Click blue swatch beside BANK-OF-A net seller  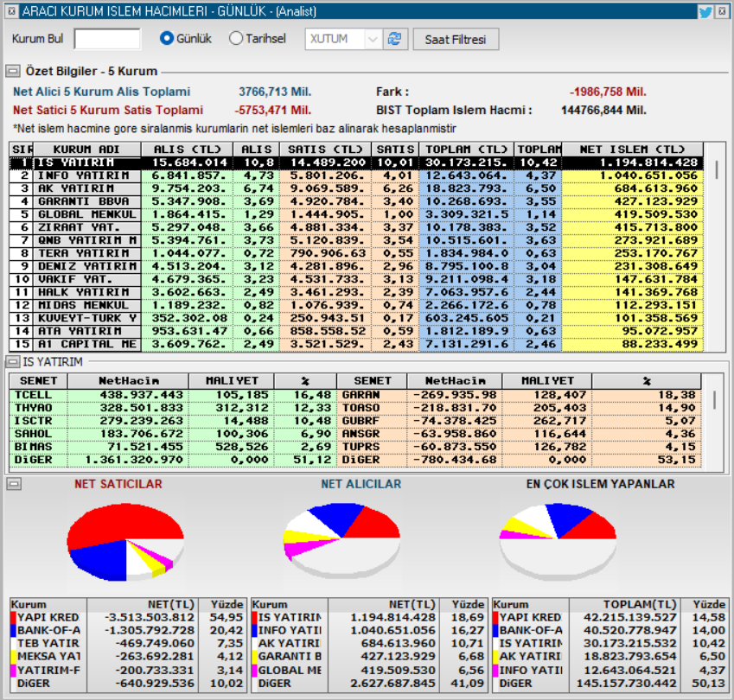click(14, 631)
